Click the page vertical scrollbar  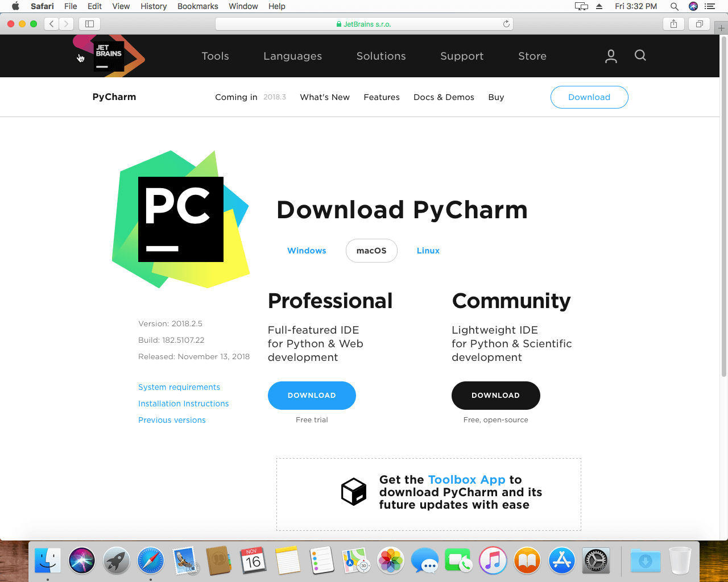(724, 207)
